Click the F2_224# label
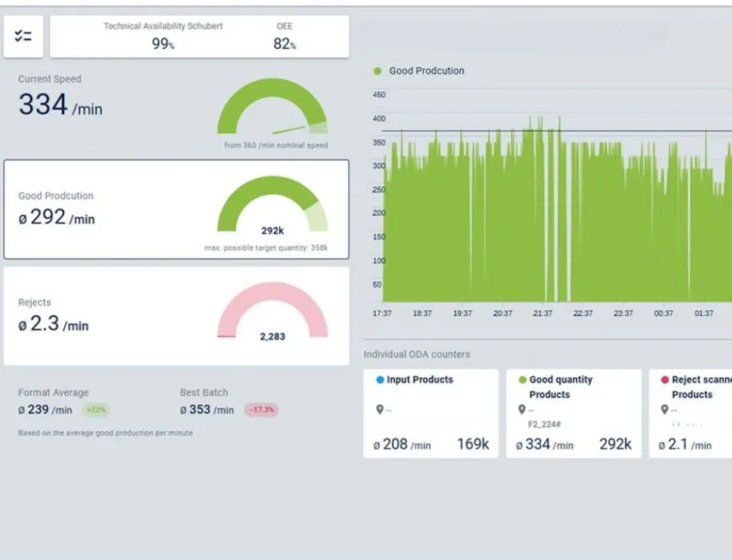Screen dimensions: 732x560 coord(544,424)
